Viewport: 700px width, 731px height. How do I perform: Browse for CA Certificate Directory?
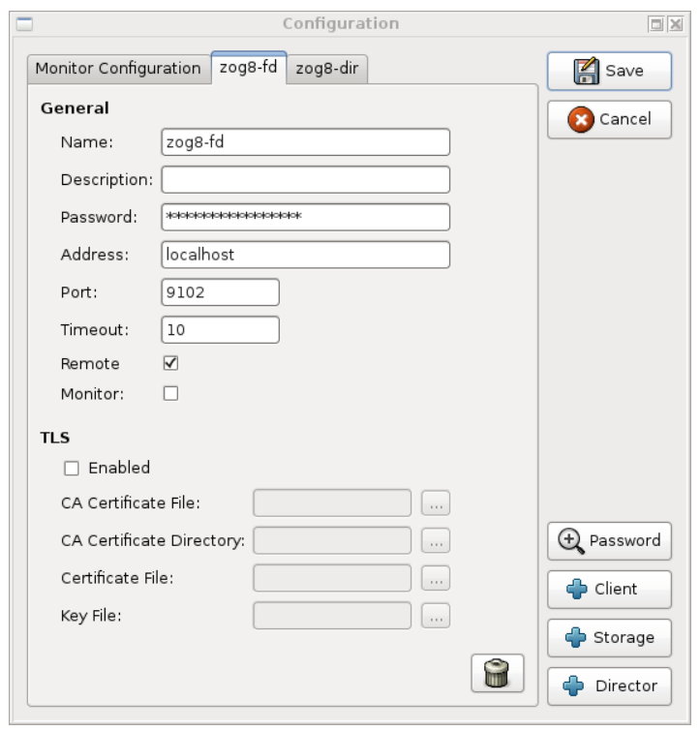(x=436, y=540)
